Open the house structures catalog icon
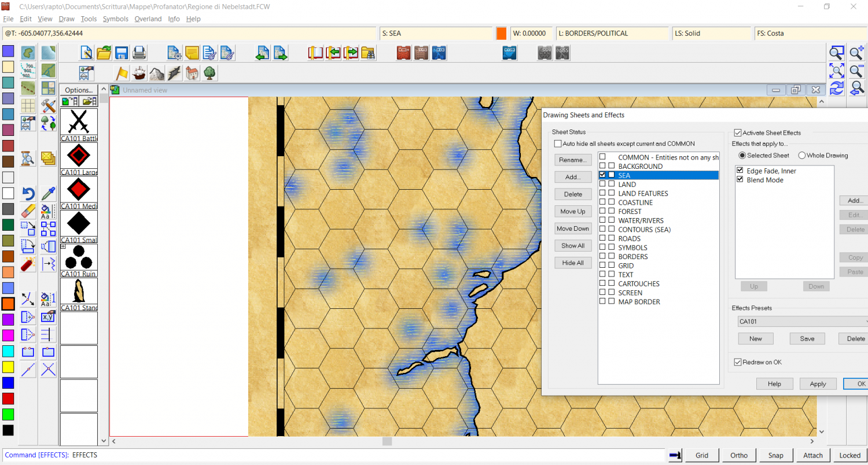The image size is (868, 465). tap(192, 73)
